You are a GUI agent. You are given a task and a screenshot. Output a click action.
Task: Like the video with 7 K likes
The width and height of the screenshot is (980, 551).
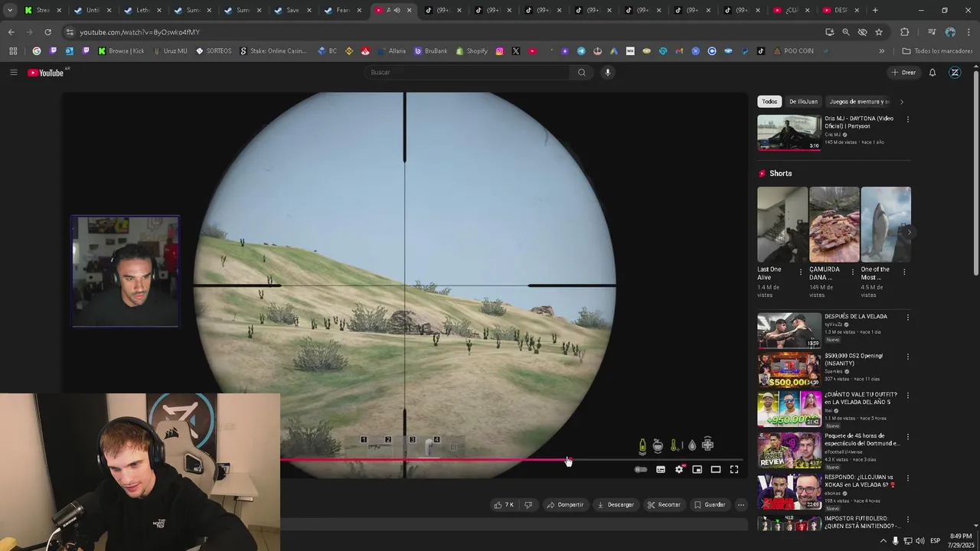pos(504,505)
